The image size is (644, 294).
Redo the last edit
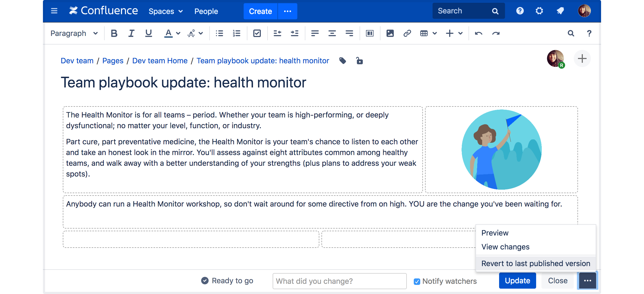click(496, 33)
